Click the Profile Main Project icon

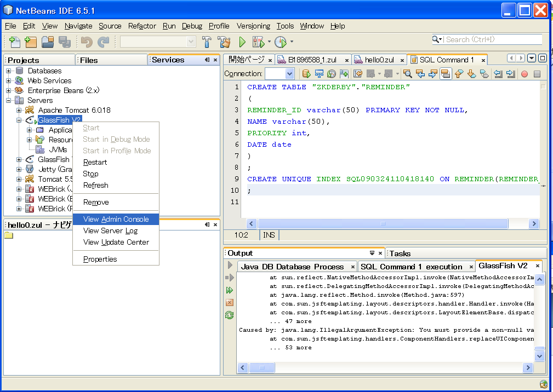pos(281,42)
